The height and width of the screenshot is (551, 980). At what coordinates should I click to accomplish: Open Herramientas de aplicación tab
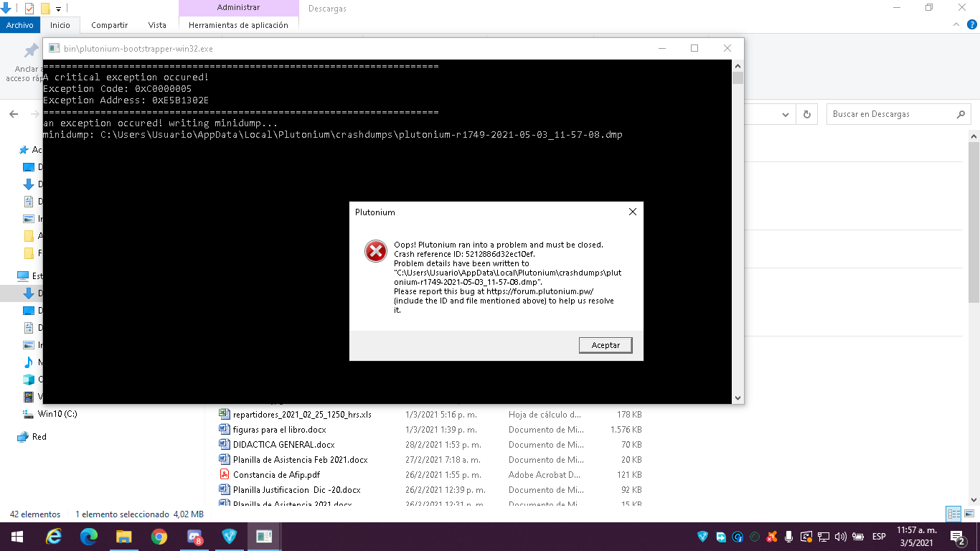coord(238,25)
